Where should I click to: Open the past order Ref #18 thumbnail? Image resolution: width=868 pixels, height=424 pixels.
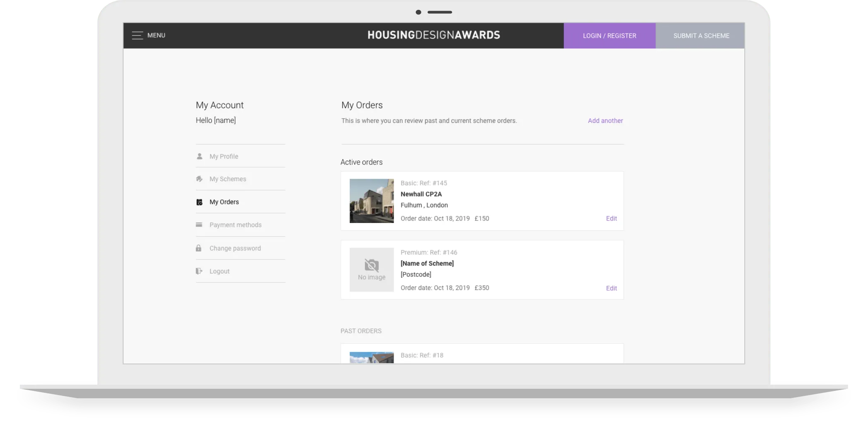coord(372,358)
